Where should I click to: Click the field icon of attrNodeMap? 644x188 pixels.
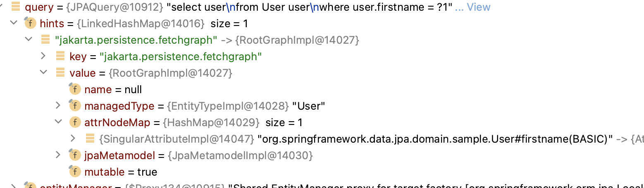[75, 122]
